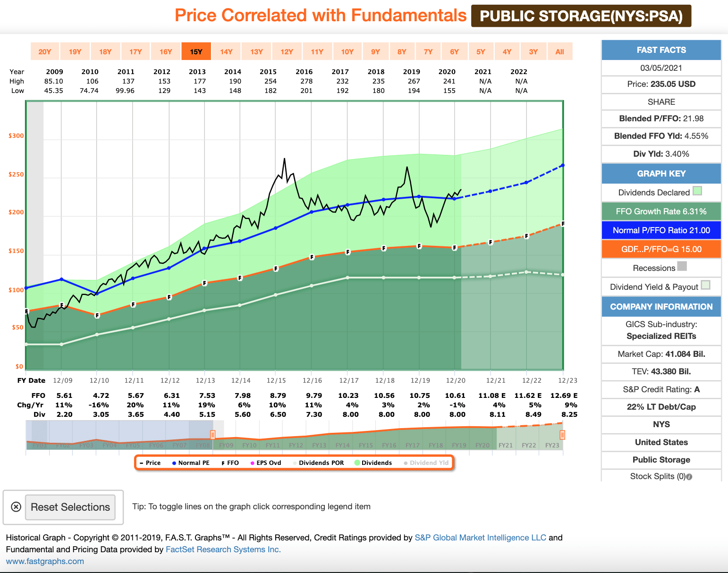Viewport: 728px width, 573px height.
Task: Click Price: 235.05 USD text
Action: click(x=661, y=84)
